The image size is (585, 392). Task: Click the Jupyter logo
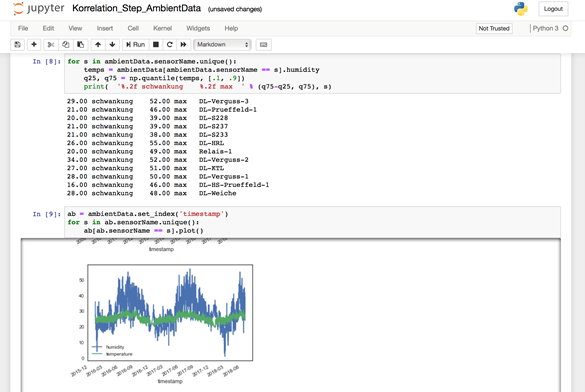(39, 9)
